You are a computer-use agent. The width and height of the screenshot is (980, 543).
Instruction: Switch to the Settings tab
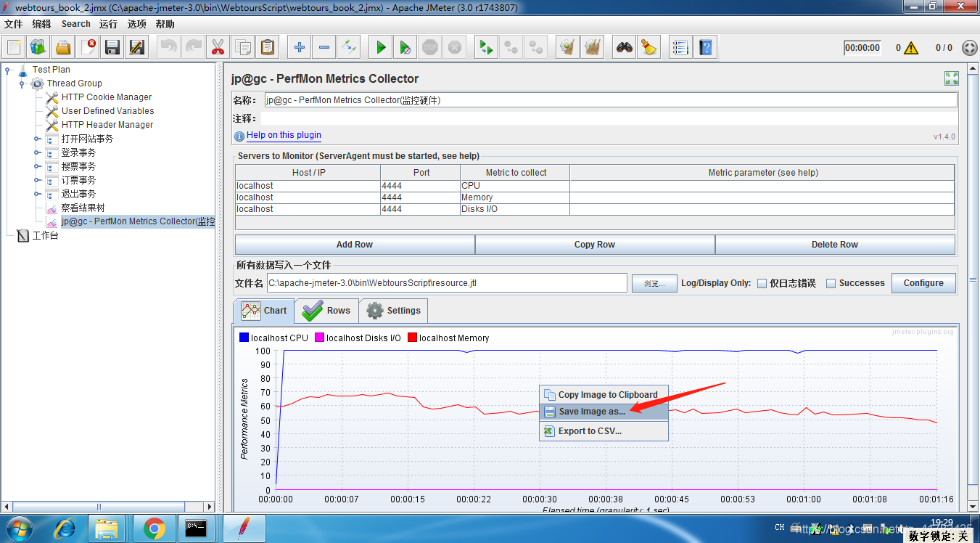pyautogui.click(x=393, y=311)
